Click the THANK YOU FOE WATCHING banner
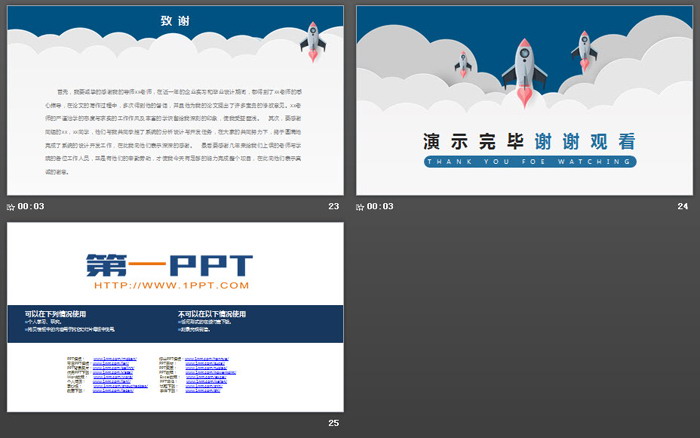 (530, 162)
